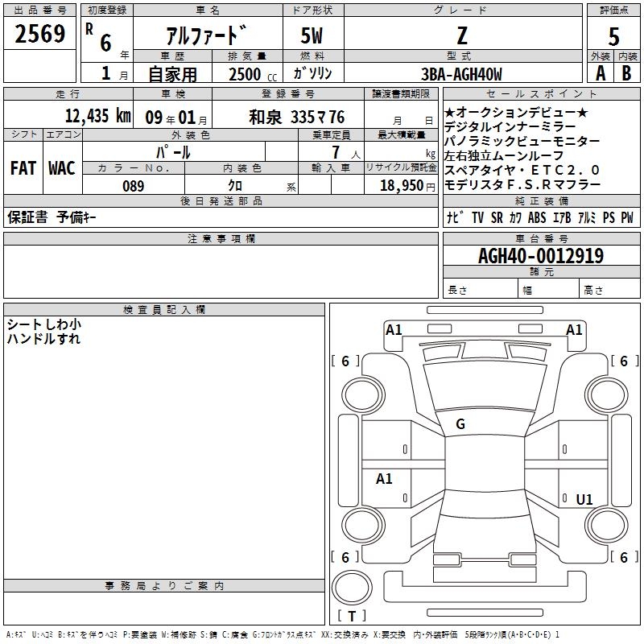Click the 事務局よりご案内 header
644x644 pixels.
tap(164, 586)
